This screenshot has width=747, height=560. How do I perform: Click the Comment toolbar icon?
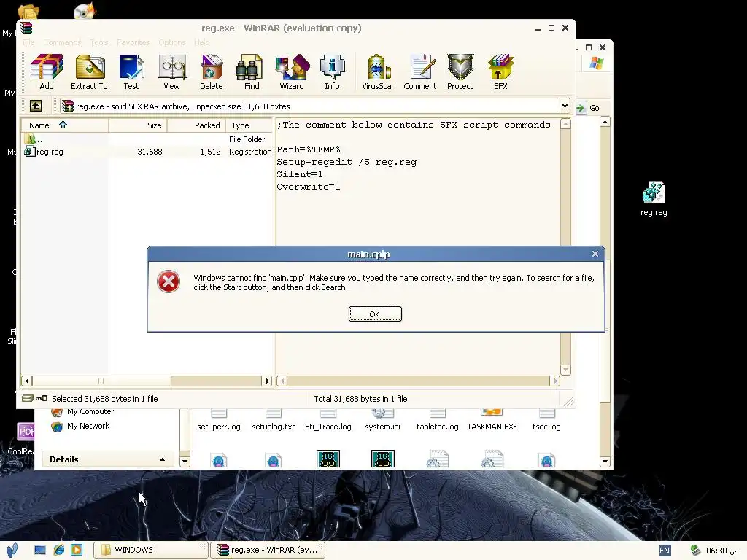pyautogui.click(x=419, y=72)
